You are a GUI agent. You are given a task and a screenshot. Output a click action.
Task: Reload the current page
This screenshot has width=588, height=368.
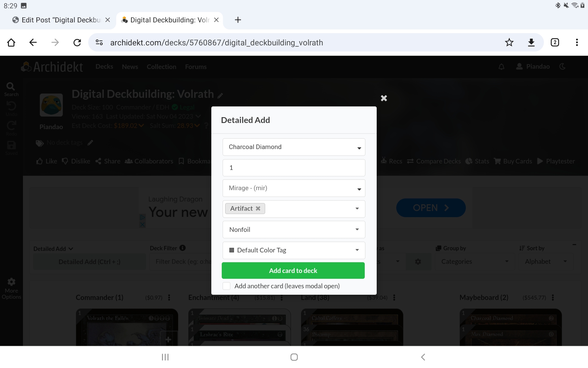[x=77, y=42]
